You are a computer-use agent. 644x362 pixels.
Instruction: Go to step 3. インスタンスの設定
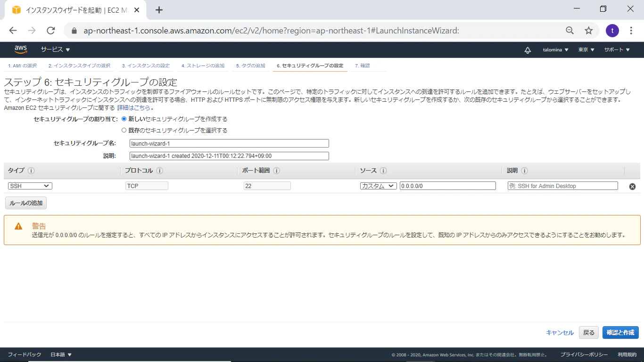146,66
